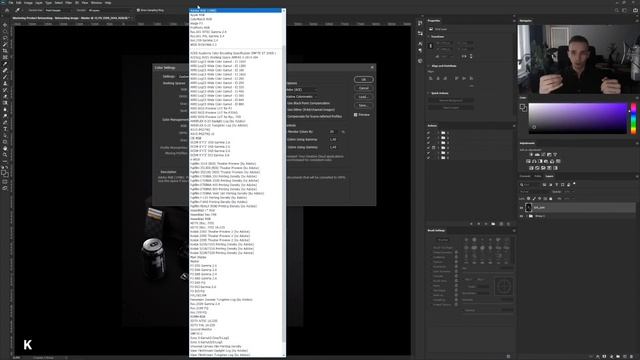Collapse the Quick Actions section in Properties

tap(429, 93)
